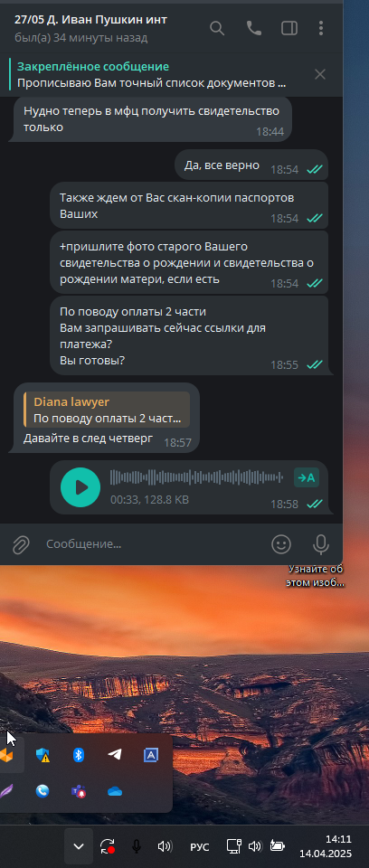Screen dimensions: 369x868
Task: Switch input language from РУС
Action: pos(200,847)
